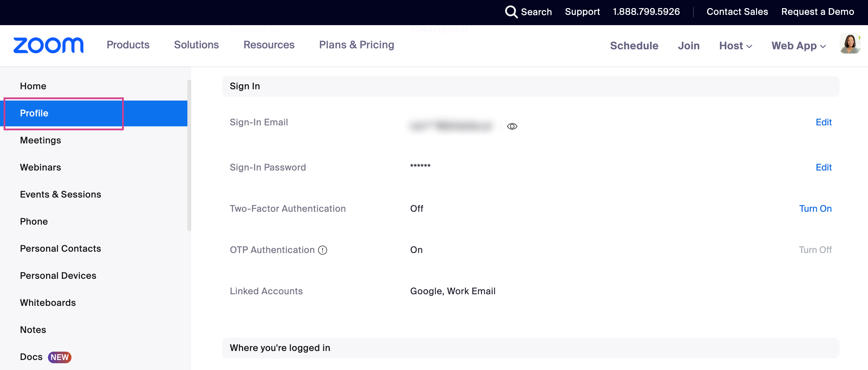868x370 pixels.
Task: Click Schedule in the header
Action: click(634, 45)
